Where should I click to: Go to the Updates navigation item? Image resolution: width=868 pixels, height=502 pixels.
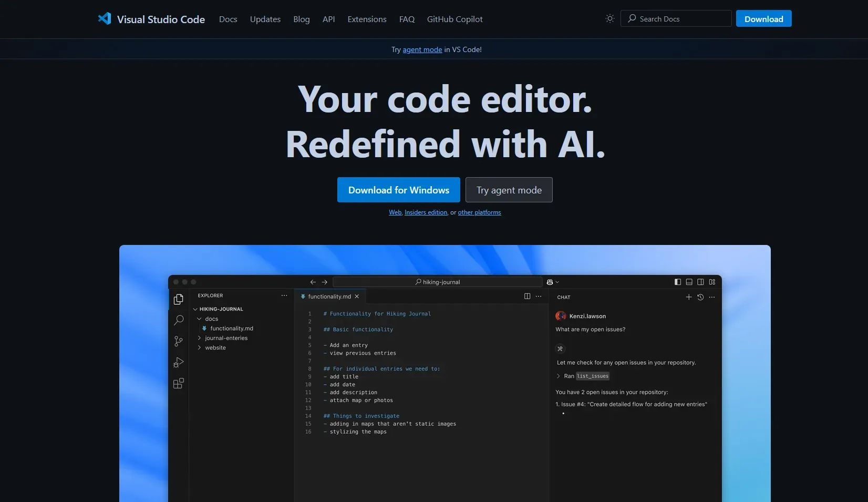pos(265,19)
